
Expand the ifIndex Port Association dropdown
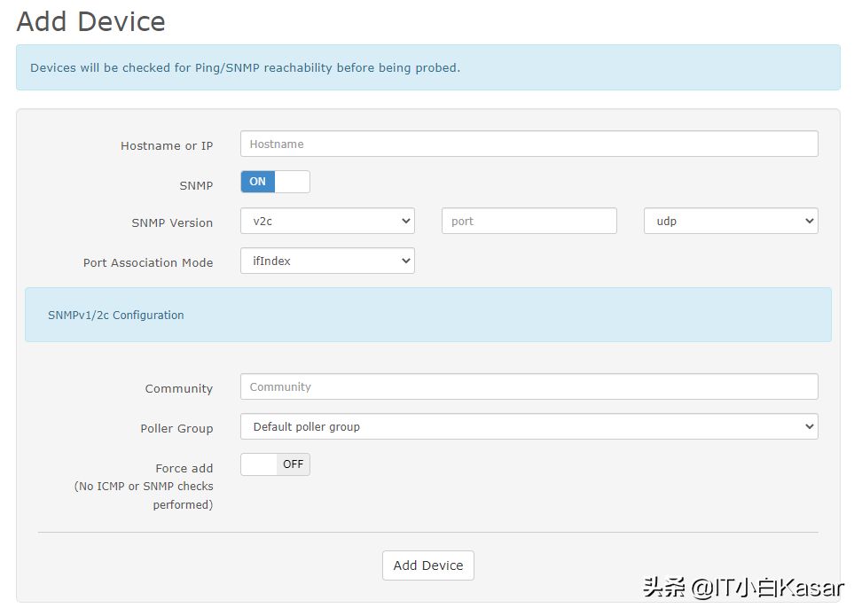click(327, 261)
